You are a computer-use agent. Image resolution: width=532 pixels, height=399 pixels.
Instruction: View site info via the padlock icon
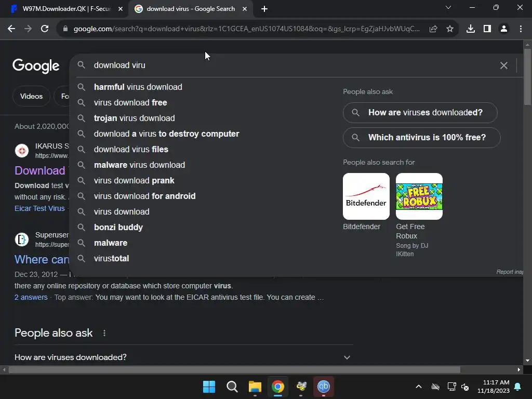click(x=65, y=29)
